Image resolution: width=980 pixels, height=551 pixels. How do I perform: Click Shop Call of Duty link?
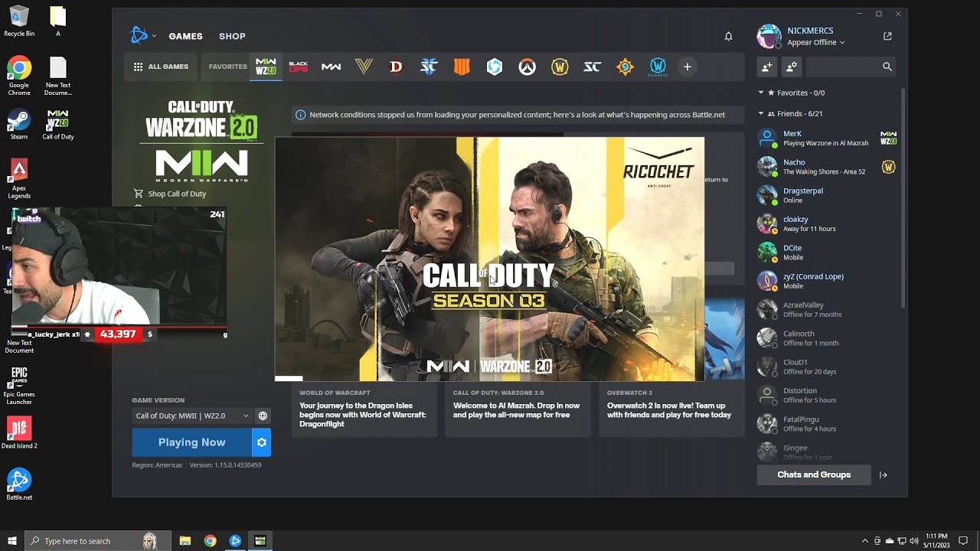click(x=170, y=194)
